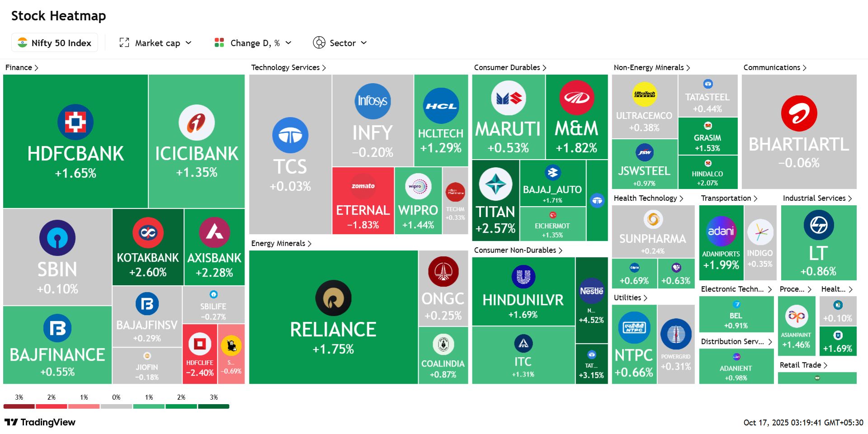Viewport: 868px width, 434px height.
Task: Select the JSW Steel logo
Action: coord(644,153)
